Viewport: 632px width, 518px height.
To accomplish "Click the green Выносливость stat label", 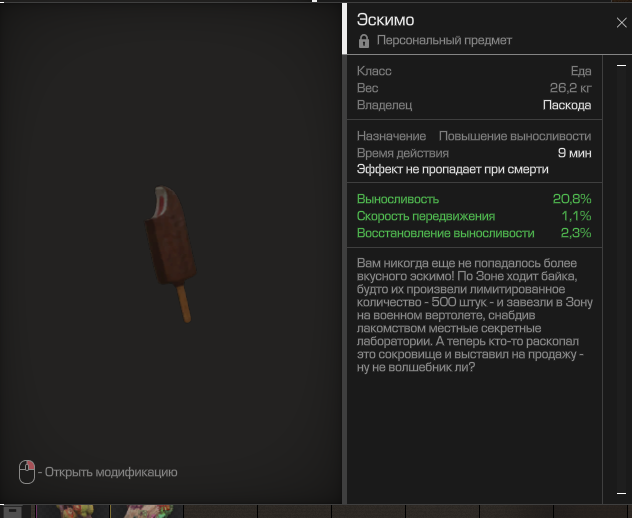I will click(398, 199).
